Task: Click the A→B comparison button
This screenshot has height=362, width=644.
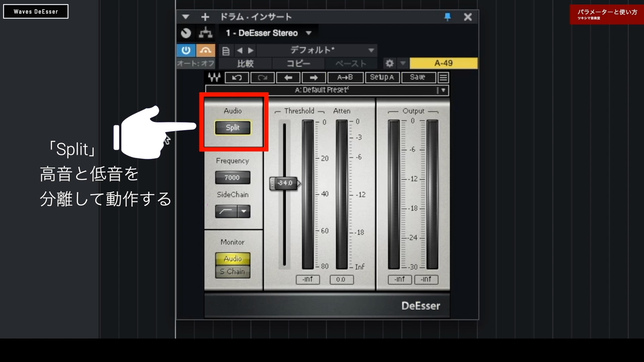Action: click(345, 77)
